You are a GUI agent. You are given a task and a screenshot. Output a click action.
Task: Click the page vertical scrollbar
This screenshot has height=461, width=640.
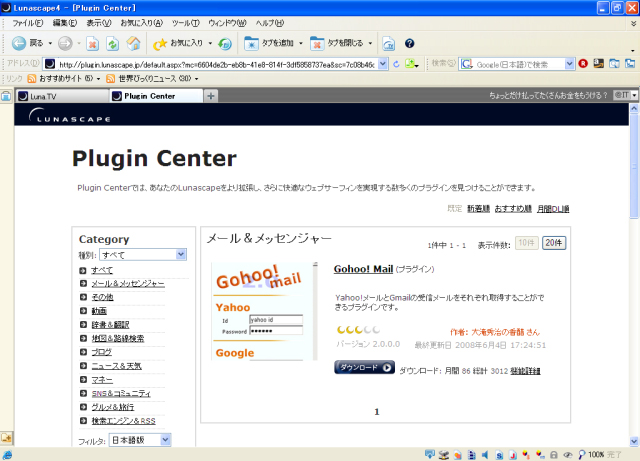pos(634,274)
